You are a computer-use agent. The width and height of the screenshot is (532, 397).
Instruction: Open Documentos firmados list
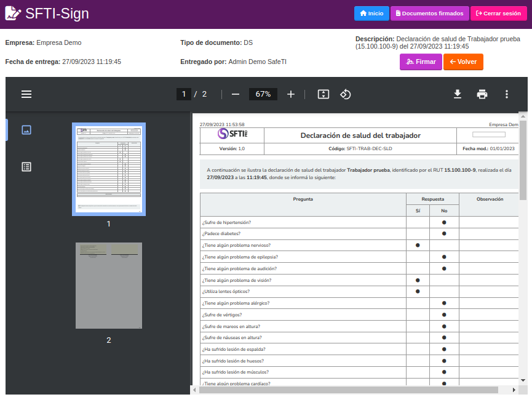429,14
